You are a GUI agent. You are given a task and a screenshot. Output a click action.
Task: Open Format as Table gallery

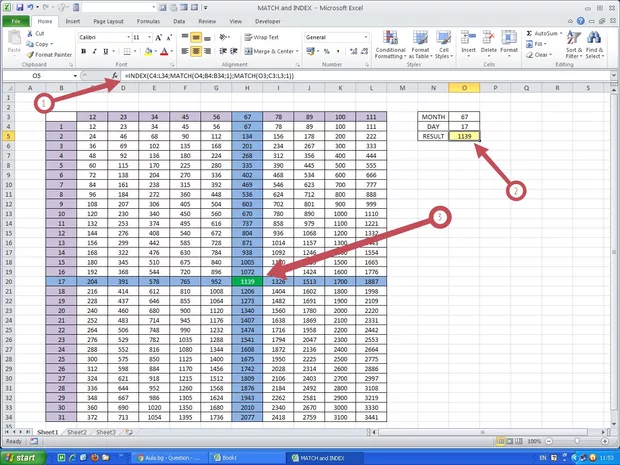420,45
